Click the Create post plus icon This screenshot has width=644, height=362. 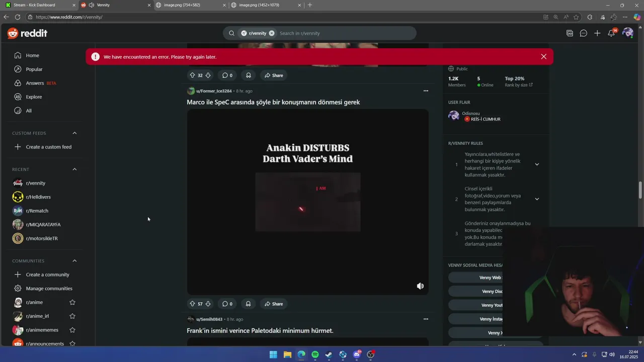(x=597, y=33)
